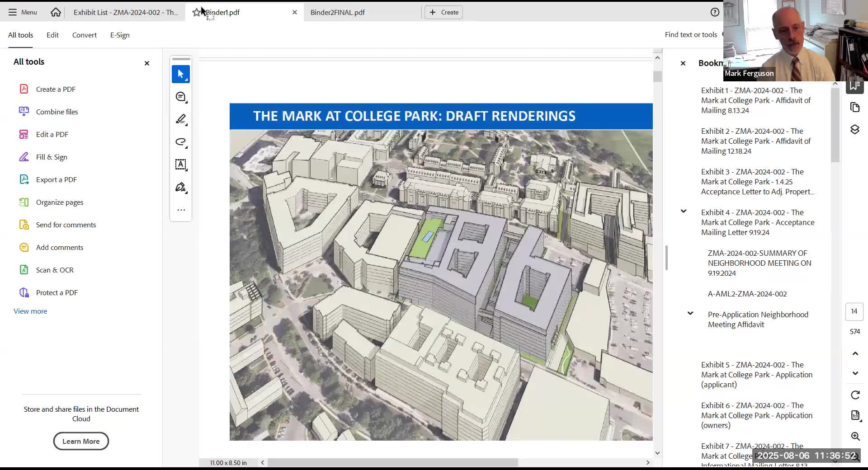Open Summary of Neighborhood Meeting bookmark
This screenshot has height=470, width=868.
click(759, 263)
